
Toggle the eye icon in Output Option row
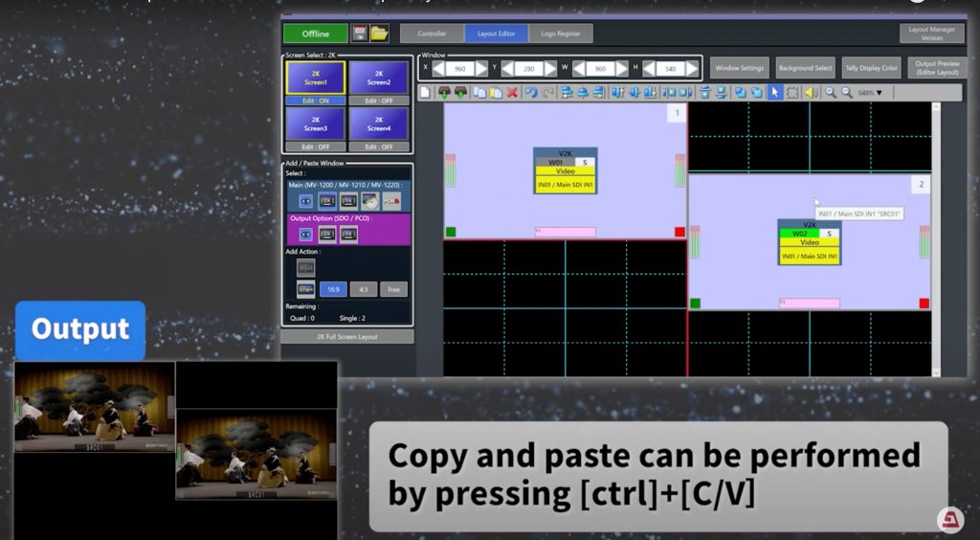click(x=305, y=234)
